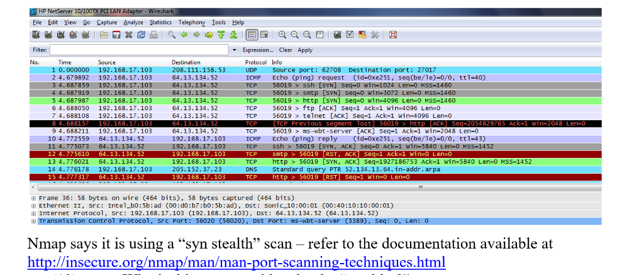
Task: Find a packet magnifier icon
Action: 172,35
